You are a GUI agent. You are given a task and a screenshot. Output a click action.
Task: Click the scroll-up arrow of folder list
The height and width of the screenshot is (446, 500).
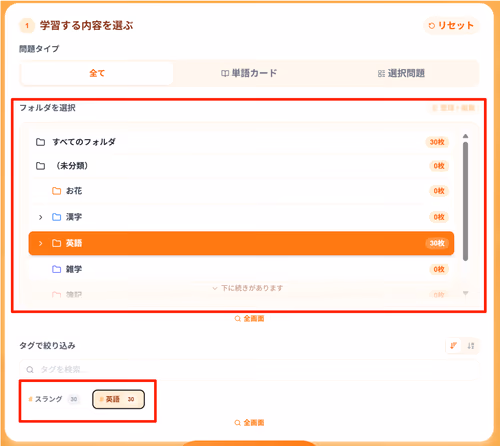coord(466,136)
